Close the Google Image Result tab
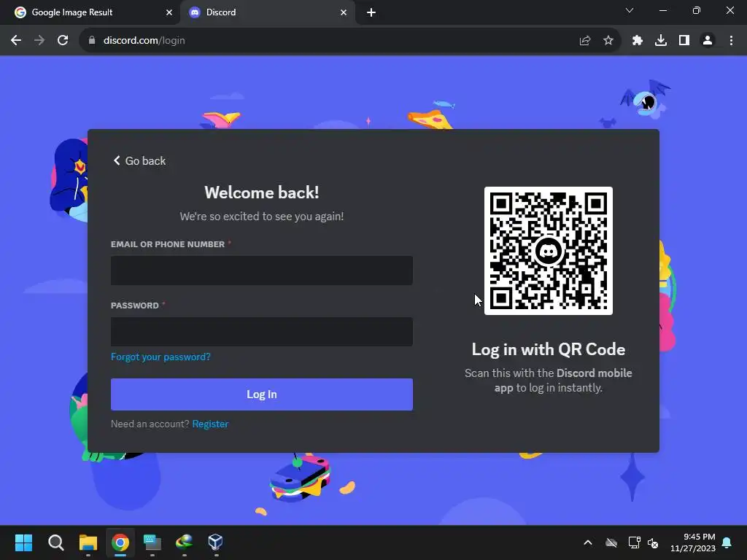The width and height of the screenshot is (747, 560). [169, 12]
